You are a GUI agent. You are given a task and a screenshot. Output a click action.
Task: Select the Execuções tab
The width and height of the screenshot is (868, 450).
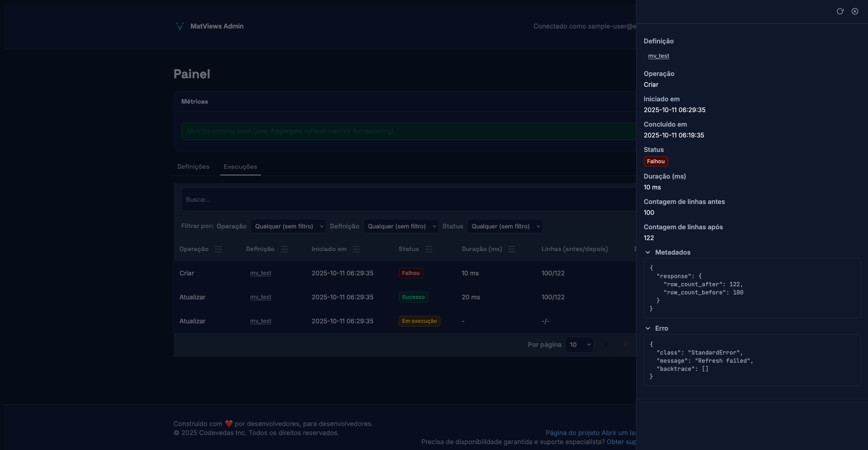coord(240,166)
